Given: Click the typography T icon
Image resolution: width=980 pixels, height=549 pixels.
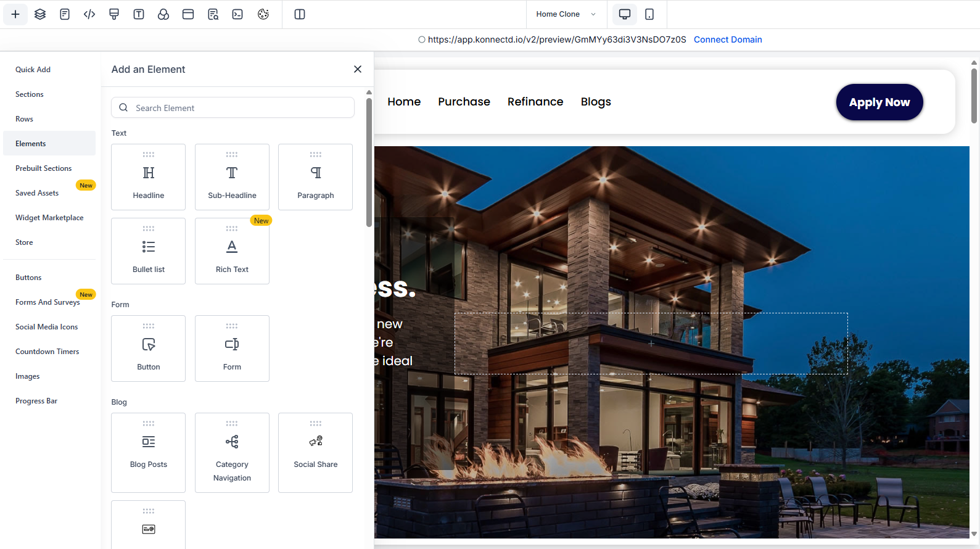Looking at the screenshot, I should 139,14.
